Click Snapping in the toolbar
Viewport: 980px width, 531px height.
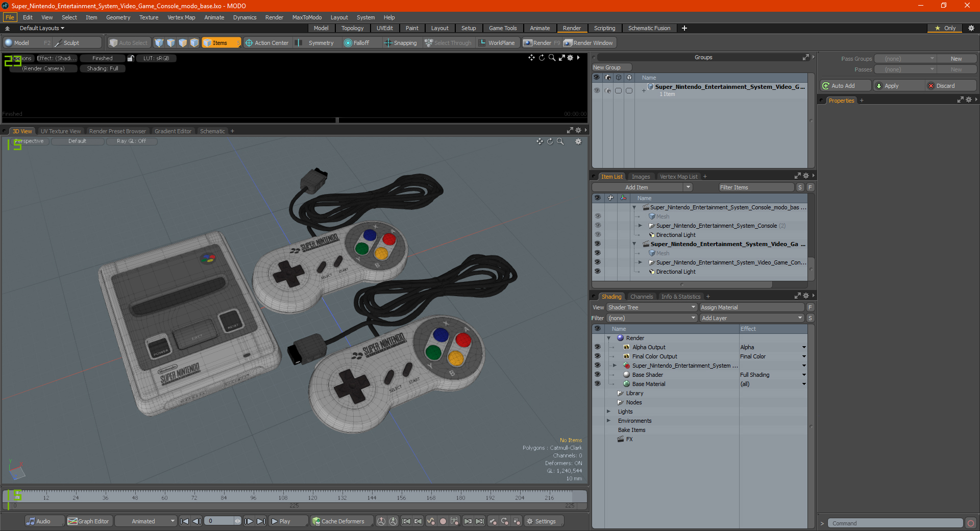[401, 43]
